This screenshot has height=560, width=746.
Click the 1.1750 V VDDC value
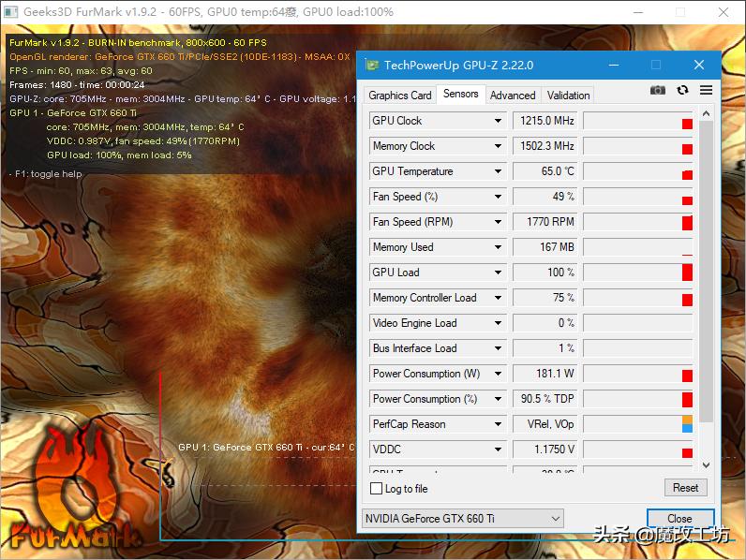tap(545, 449)
